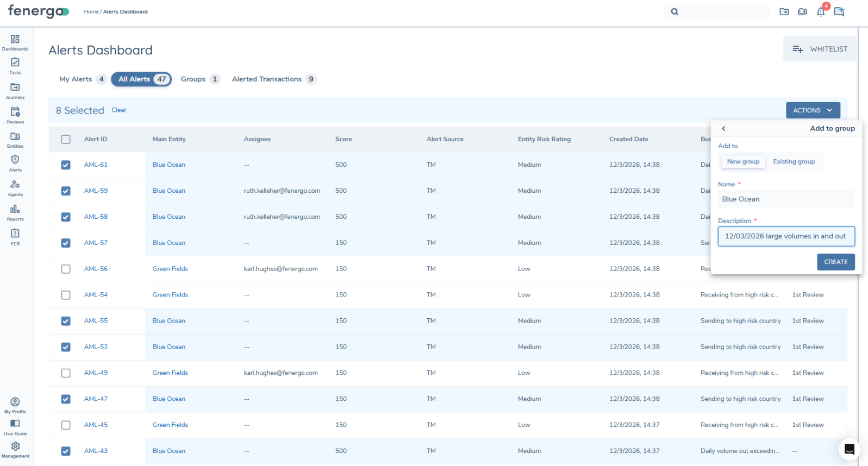Click the CREATE button
Viewport: 868px width, 466px height.
pos(835,262)
